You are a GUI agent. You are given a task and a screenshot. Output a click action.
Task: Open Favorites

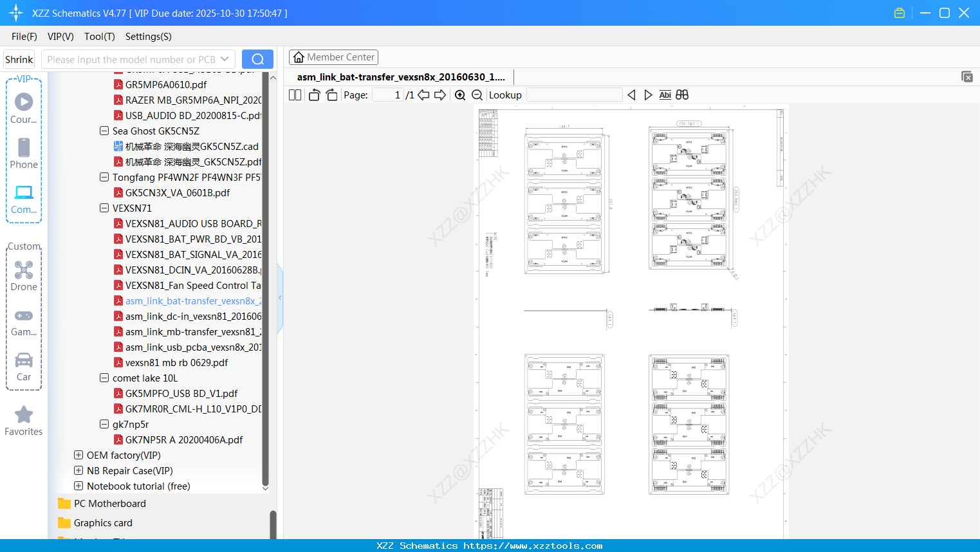coord(24,421)
